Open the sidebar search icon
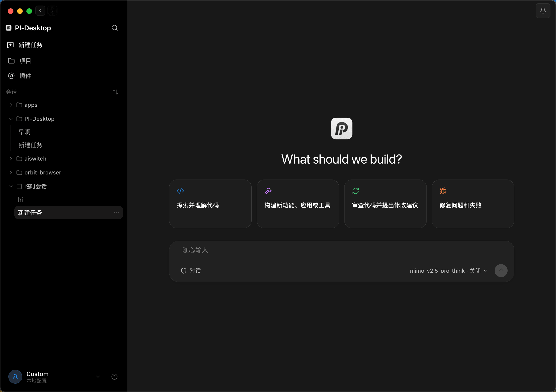Image resolution: width=556 pixels, height=392 pixels. [x=114, y=28]
